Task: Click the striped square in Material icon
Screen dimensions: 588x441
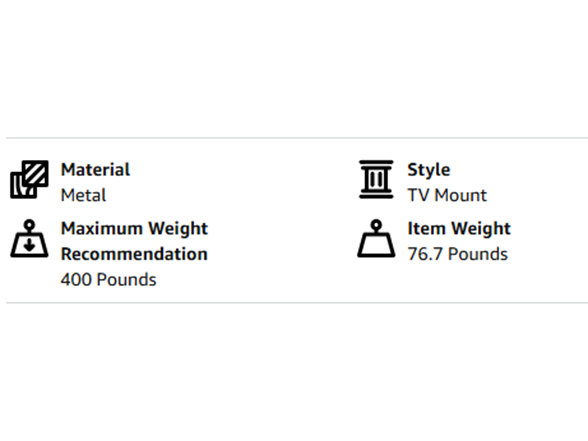Action: click(35, 173)
